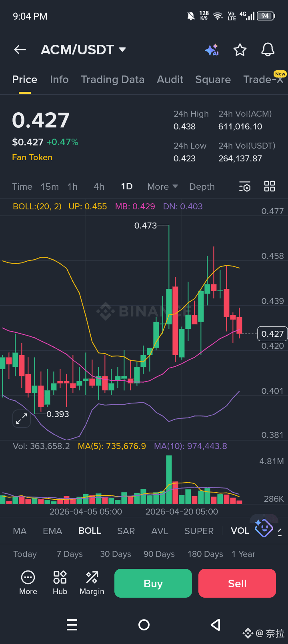This screenshot has height=644, width=288.
Task: Tap the 24h Low value 0.423
Action: tap(184, 159)
